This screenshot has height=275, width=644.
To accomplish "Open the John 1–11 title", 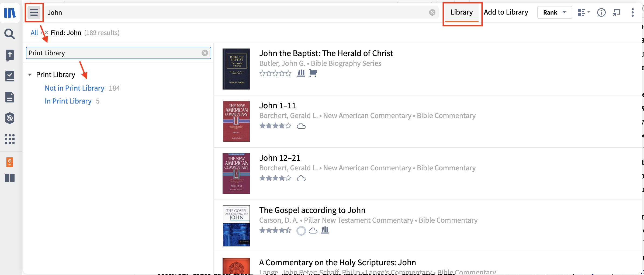I will tap(278, 106).
